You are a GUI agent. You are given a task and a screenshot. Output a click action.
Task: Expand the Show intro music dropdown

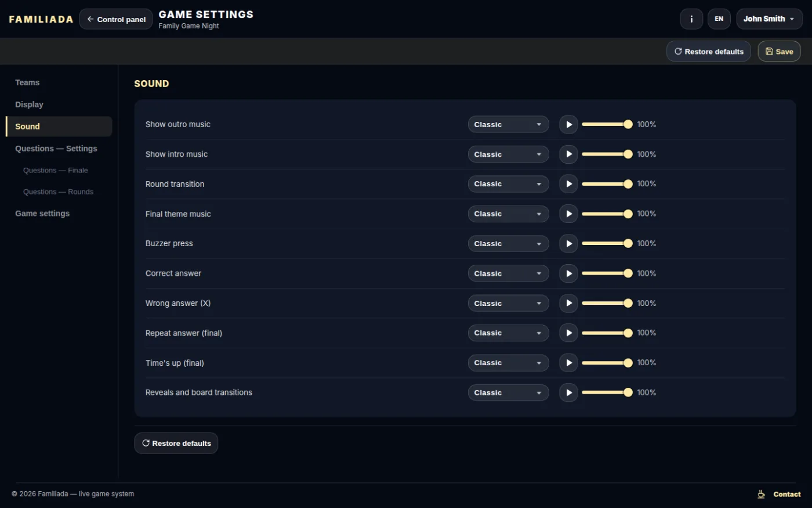[x=508, y=154]
